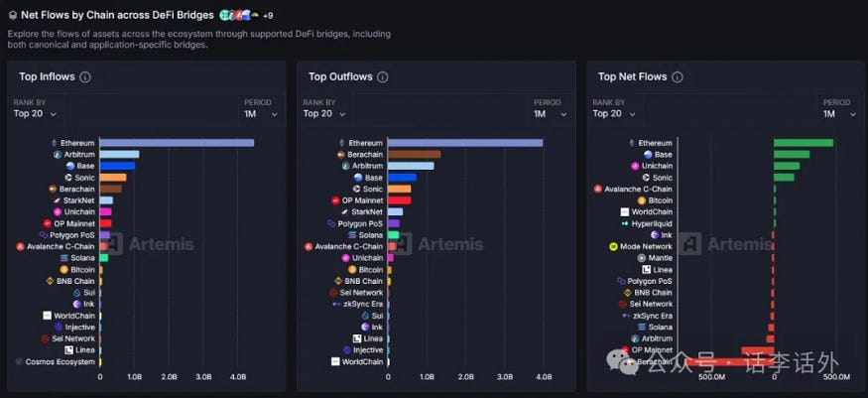Click the Avalanche C-Chain icon in Top Inflows
The height and width of the screenshot is (398, 868).
21,246
